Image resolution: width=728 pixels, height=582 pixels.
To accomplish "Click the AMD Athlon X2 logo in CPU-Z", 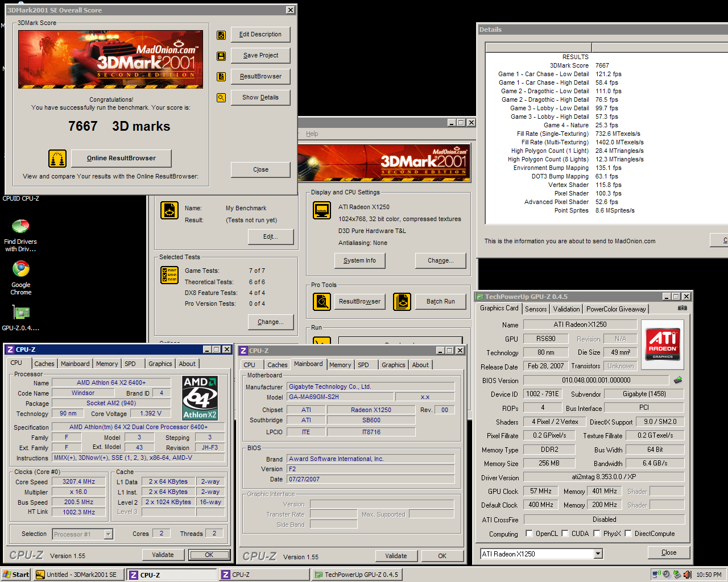I will pos(200,397).
